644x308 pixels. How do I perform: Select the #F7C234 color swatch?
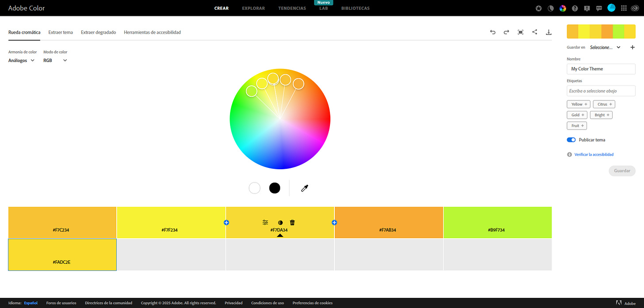[62, 222]
